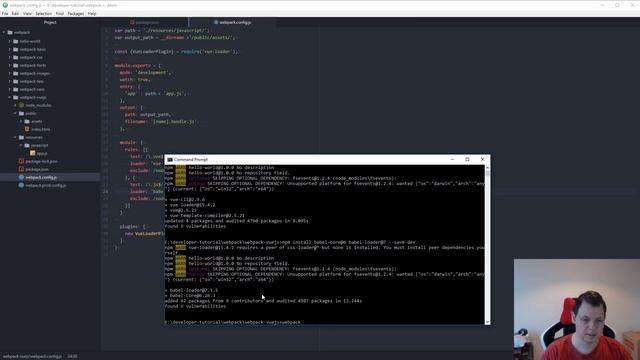Click the webpack-css folder icon
This screenshot has width=640, height=360.
coord(16,58)
